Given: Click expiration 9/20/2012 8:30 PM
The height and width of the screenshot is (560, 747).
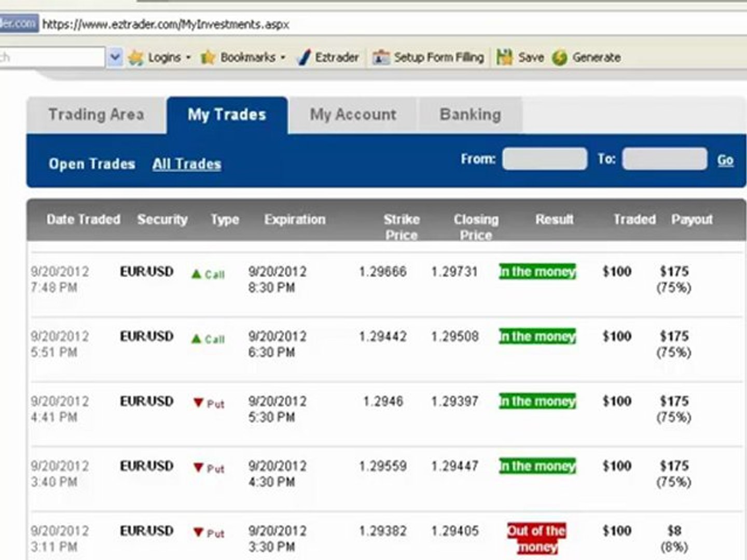Looking at the screenshot, I should tap(278, 279).
